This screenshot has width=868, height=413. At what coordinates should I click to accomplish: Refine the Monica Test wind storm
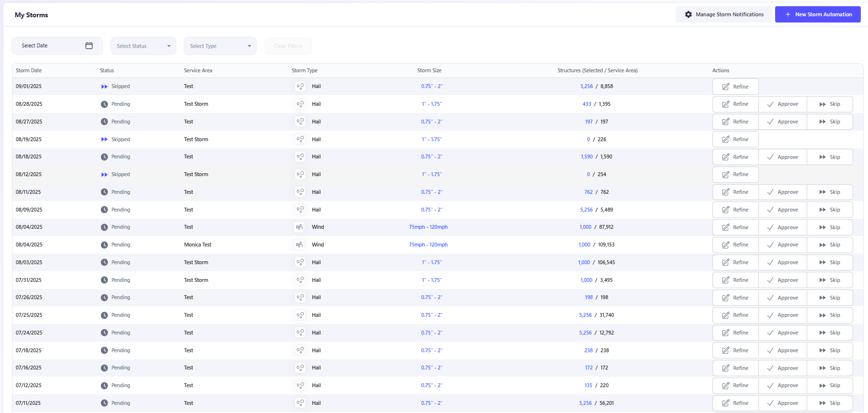[735, 245]
